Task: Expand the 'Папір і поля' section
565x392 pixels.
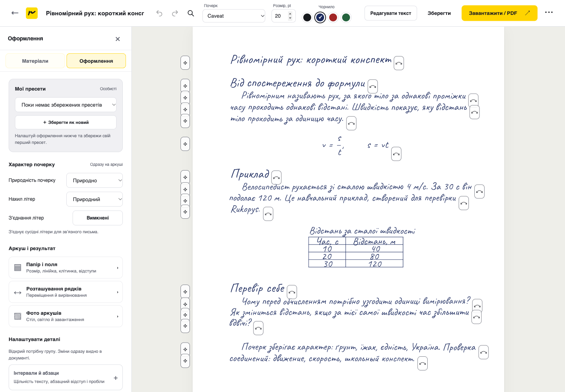Action: pyautogui.click(x=66, y=268)
